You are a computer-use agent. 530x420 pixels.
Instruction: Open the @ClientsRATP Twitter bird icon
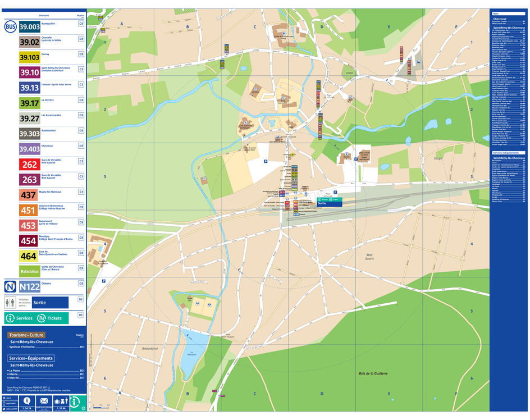click(x=3, y=409)
